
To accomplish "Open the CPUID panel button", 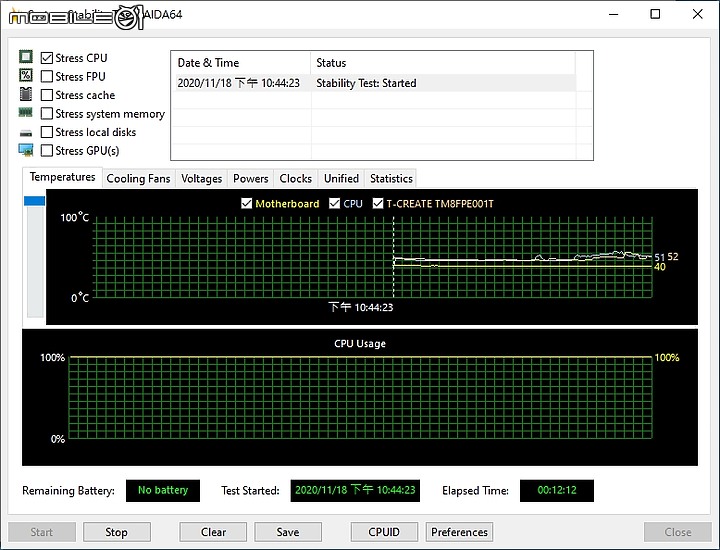I will (384, 532).
